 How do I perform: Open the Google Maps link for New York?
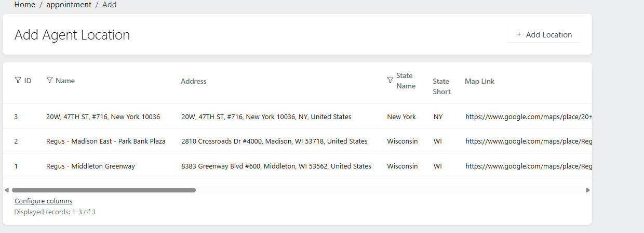(528, 117)
